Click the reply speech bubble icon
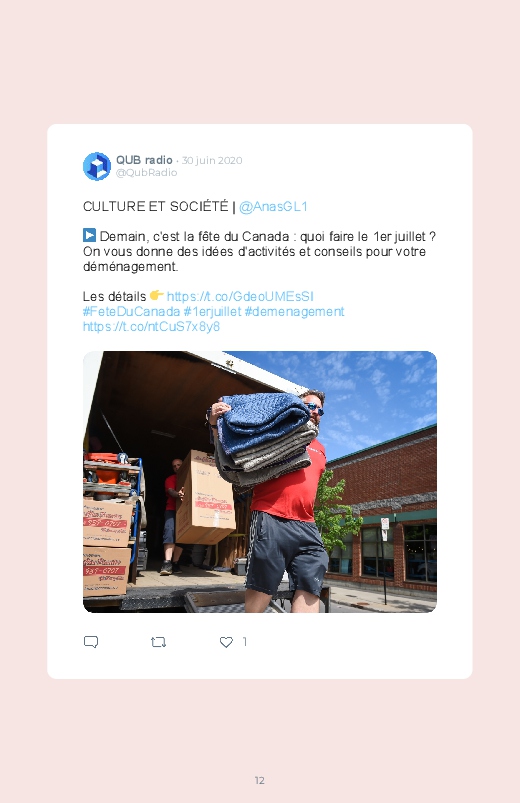520x803 pixels. click(91, 642)
